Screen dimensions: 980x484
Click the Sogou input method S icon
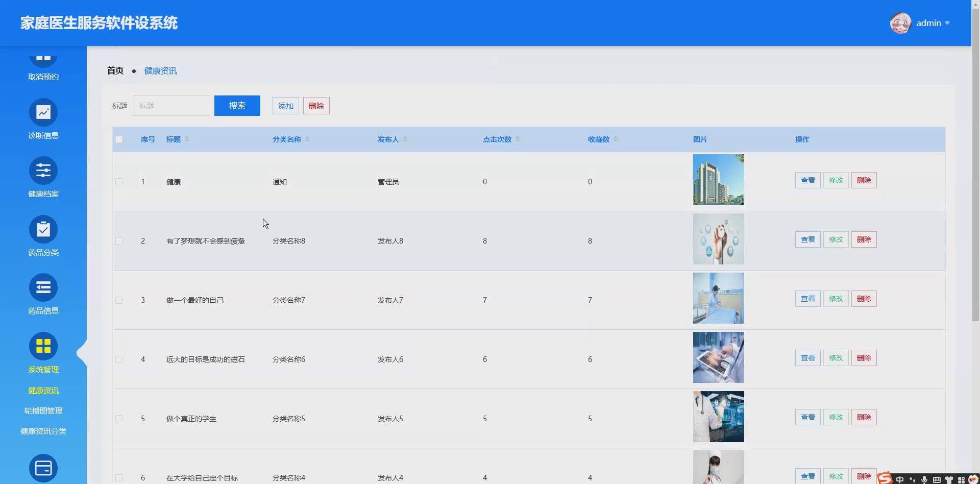click(x=885, y=478)
